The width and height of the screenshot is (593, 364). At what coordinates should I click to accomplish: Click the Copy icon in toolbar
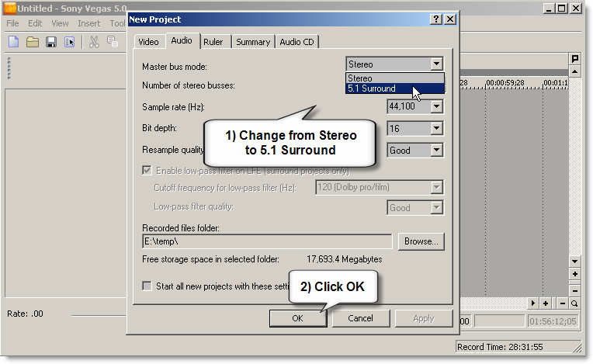113,42
